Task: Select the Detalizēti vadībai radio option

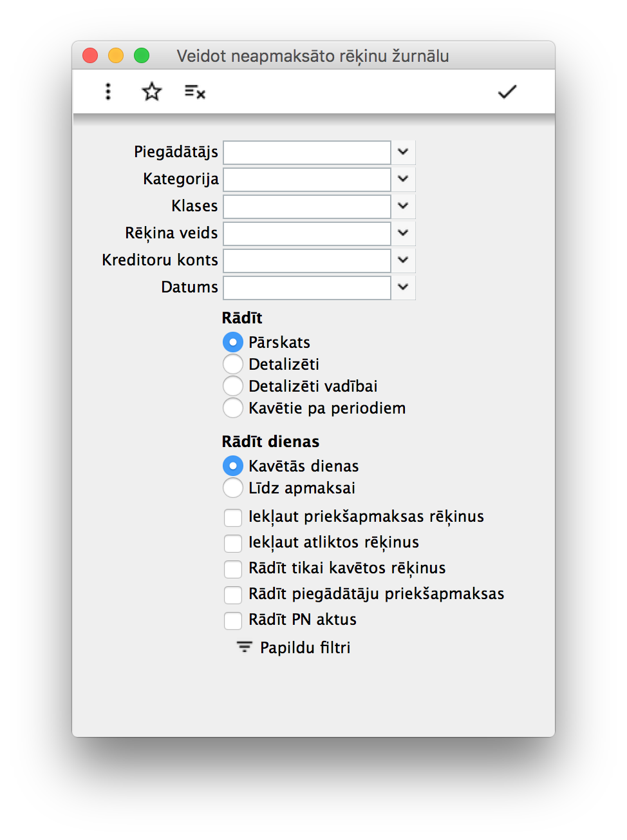Action: [x=233, y=386]
